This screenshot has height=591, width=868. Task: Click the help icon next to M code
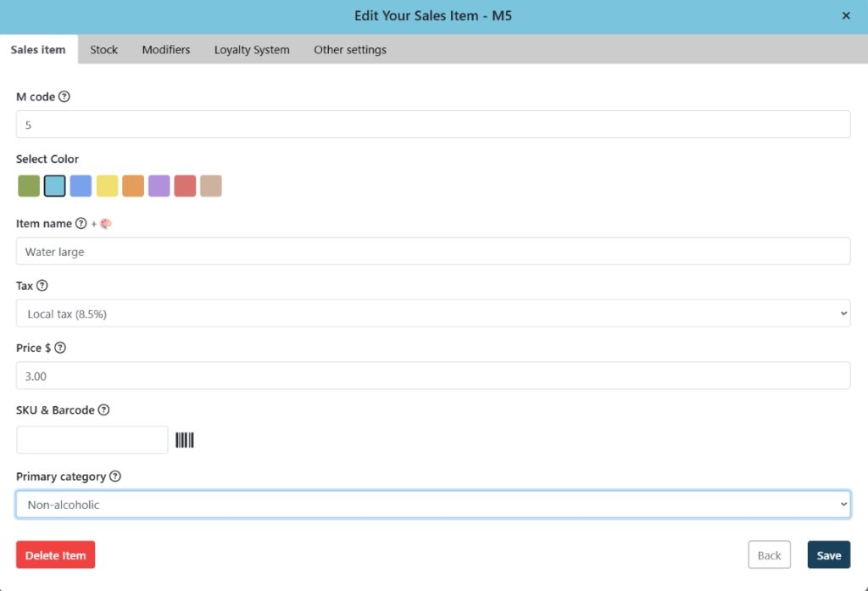click(x=64, y=97)
